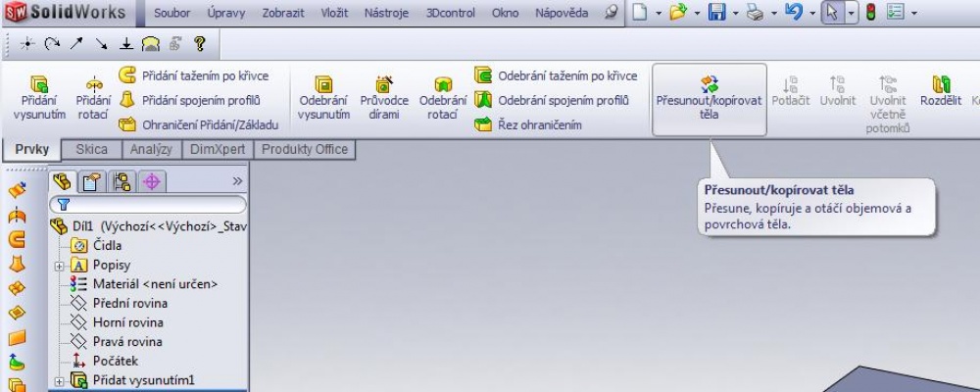The height and width of the screenshot is (392, 980).
Task: Click the Open folder icon
Action: coord(678,12)
